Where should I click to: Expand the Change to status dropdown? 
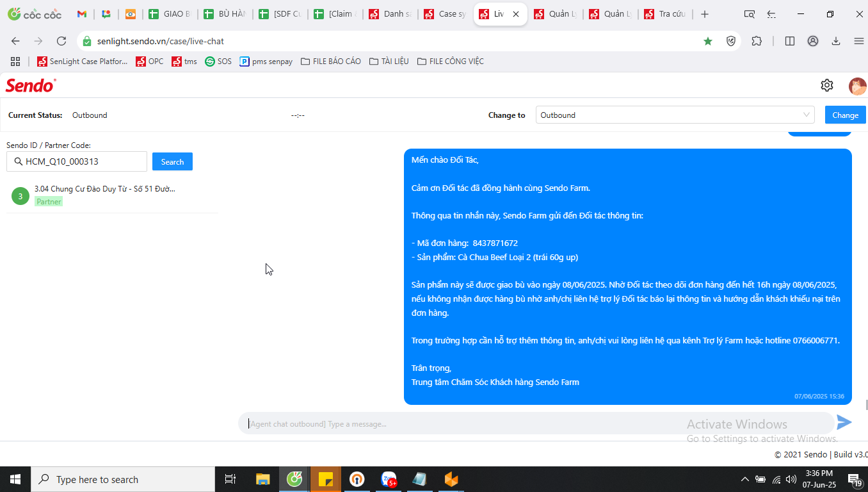(x=675, y=115)
